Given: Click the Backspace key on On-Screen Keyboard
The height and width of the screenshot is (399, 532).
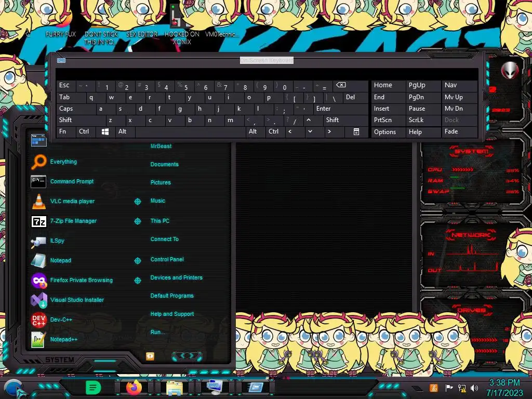Looking at the screenshot, I should (350, 85).
